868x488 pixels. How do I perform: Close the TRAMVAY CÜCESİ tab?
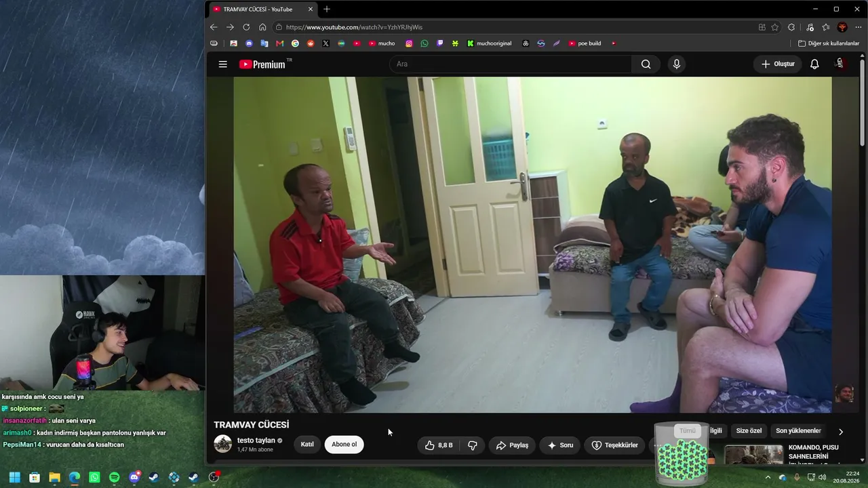coord(311,9)
